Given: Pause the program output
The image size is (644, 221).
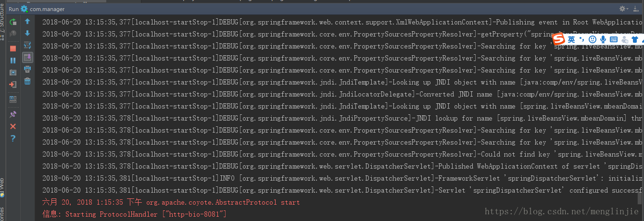Looking at the screenshot, I should 13,60.
